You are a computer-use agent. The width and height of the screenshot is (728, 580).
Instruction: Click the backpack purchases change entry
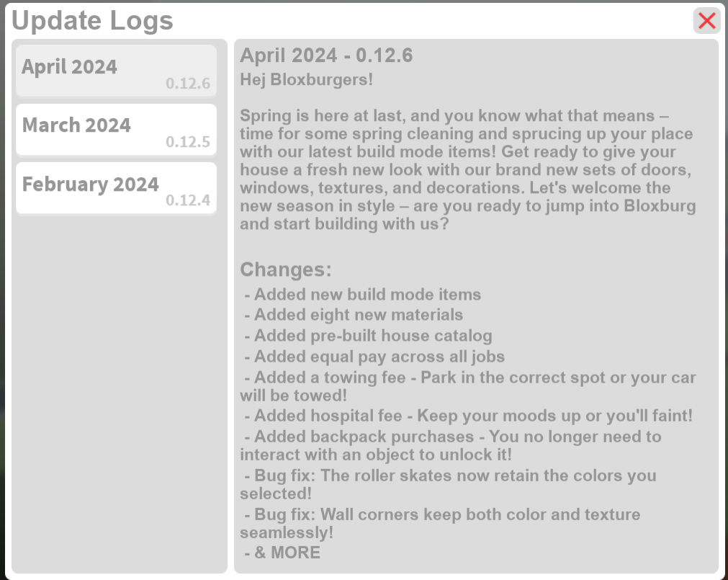[x=452, y=437]
